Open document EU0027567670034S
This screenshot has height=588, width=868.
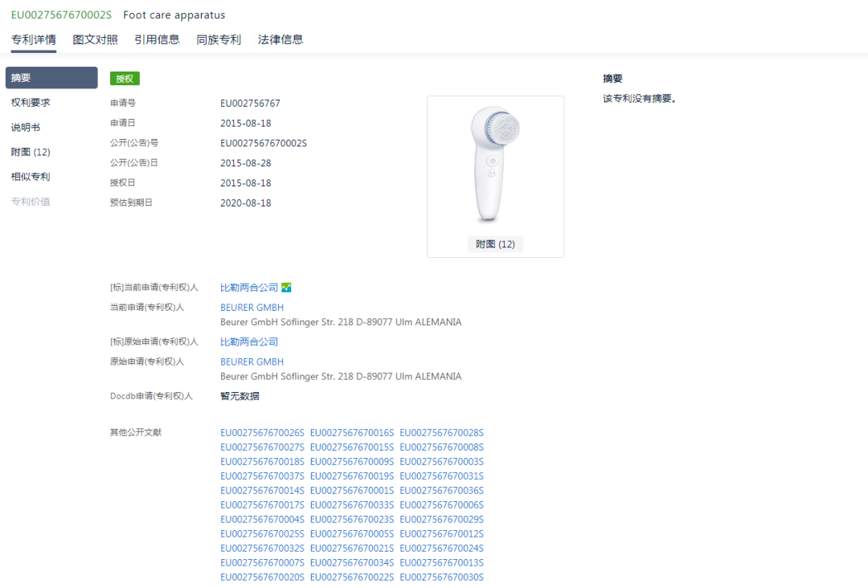(352, 562)
